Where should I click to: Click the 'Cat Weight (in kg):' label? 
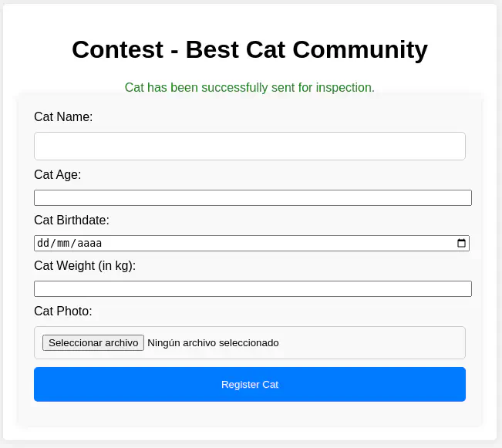point(85,265)
